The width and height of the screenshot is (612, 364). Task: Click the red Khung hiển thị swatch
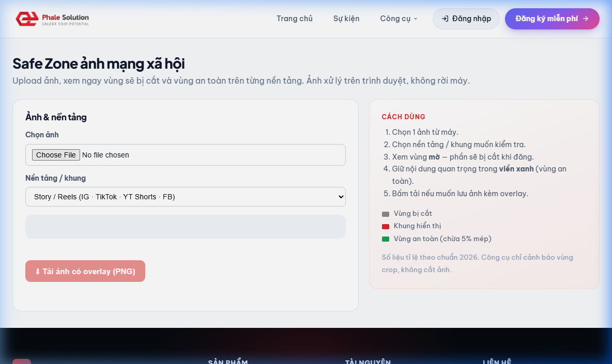[386, 227]
